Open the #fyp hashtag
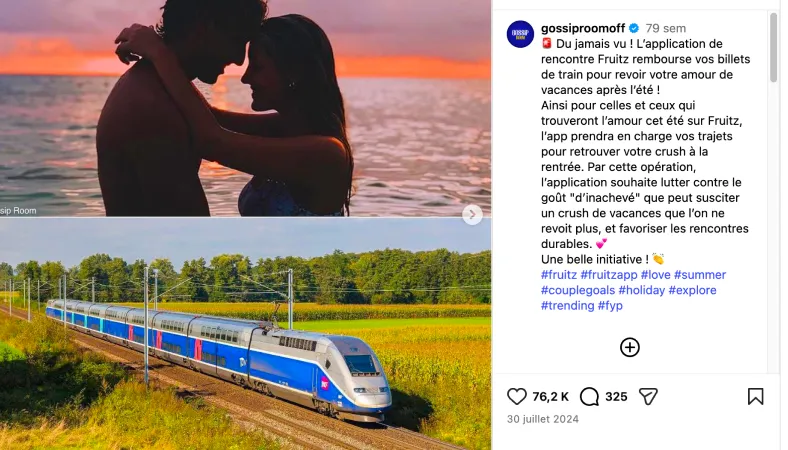The width and height of the screenshot is (788, 450). [612, 306]
